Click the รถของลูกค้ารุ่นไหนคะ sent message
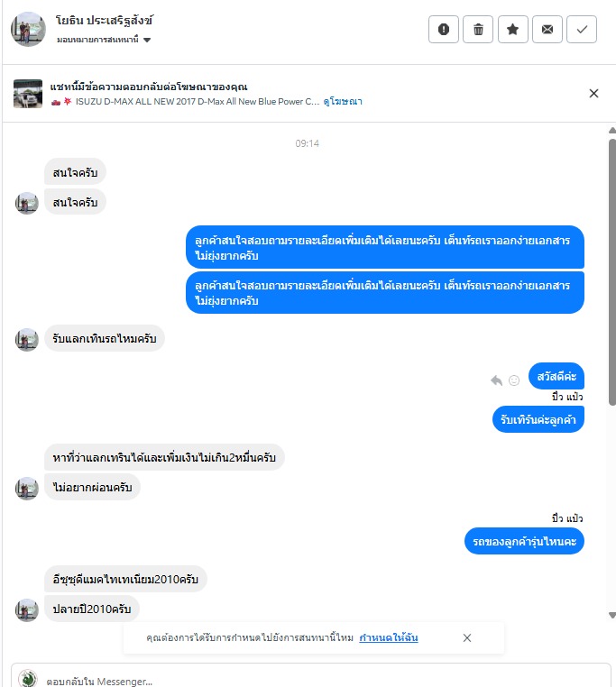 click(x=524, y=542)
